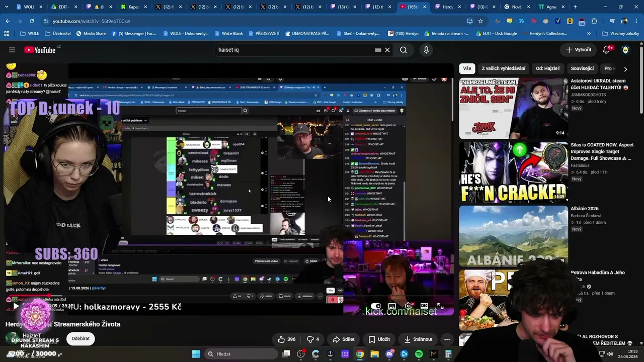Select the Související filter chip

[582, 68]
